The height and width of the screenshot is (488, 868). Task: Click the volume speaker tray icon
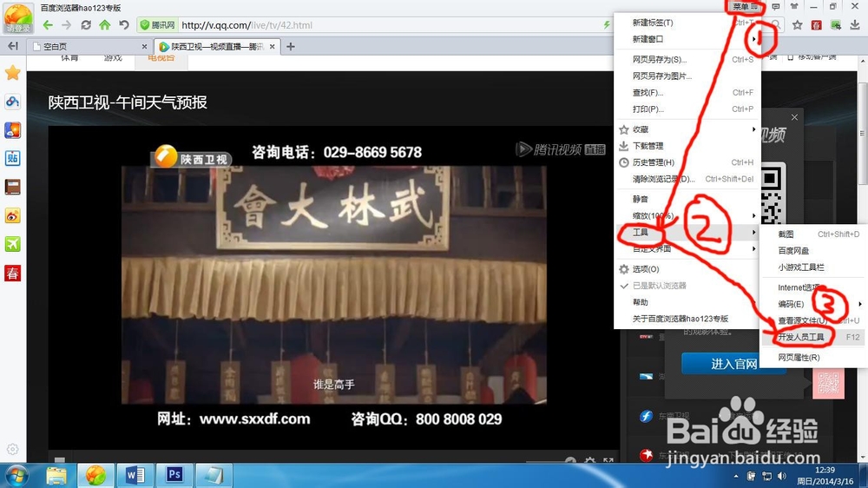782,476
